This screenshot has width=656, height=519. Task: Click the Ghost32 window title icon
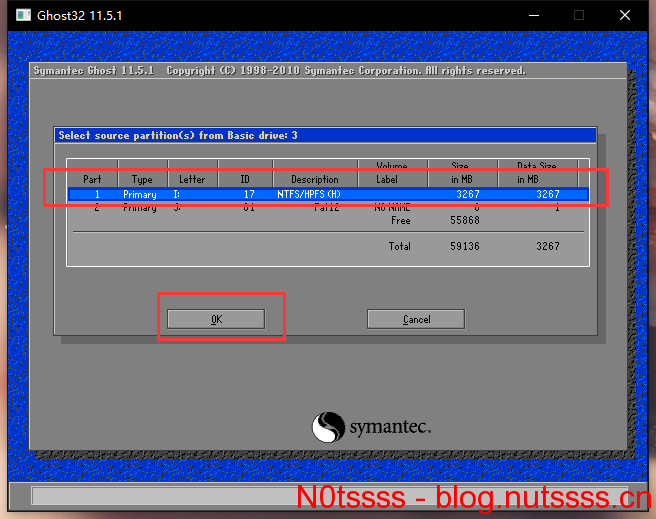click(23, 15)
